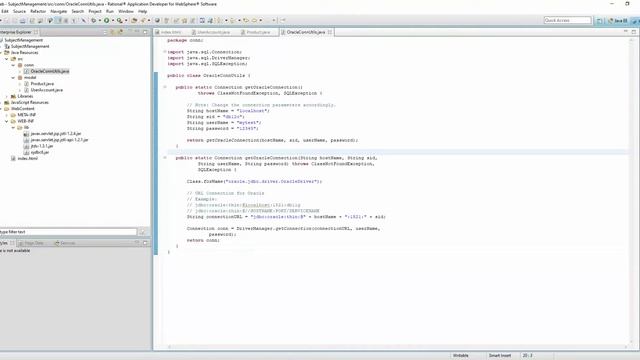Select the JavaScript Resources node
Screen dimensions: 640x360
pos(29,102)
